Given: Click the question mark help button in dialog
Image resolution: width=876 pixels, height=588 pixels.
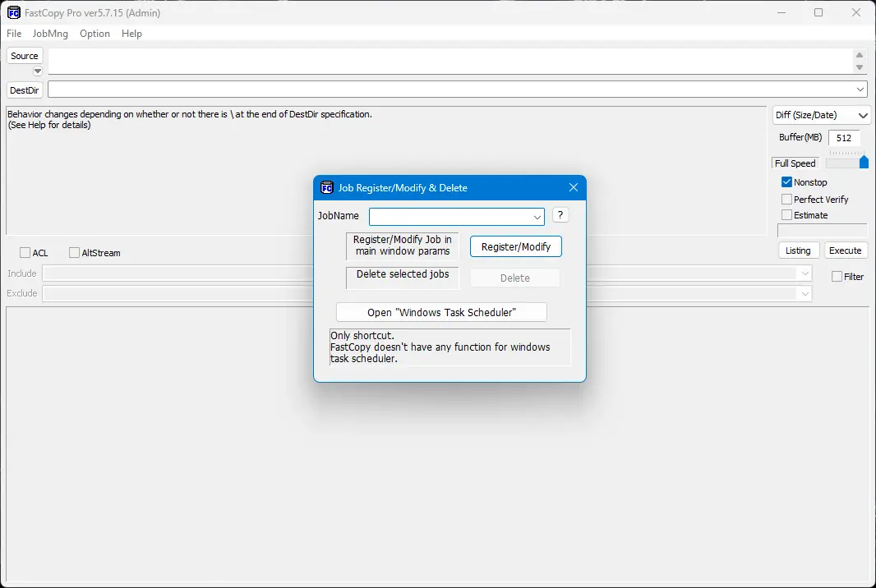Looking at the screenshot, I should [560, 215].
